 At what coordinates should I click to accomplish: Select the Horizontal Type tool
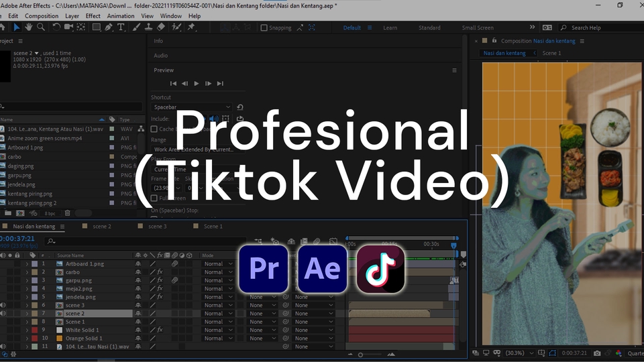click(121, 27)
